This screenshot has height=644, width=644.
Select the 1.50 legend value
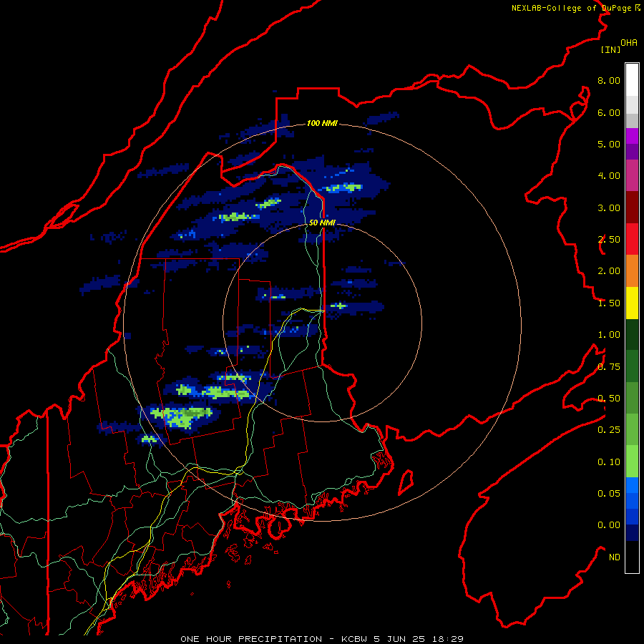point(609,303)
